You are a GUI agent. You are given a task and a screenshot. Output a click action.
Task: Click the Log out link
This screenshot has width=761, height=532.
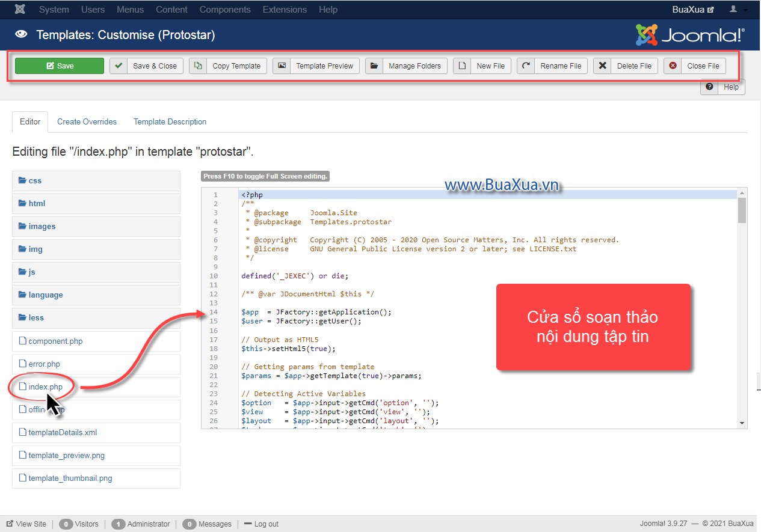coord(261,524)
